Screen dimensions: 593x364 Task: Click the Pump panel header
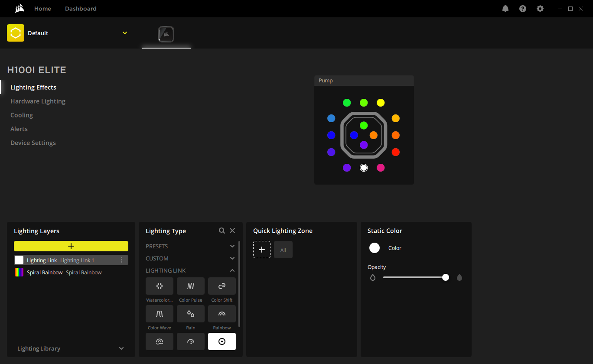tap(364, 81)
